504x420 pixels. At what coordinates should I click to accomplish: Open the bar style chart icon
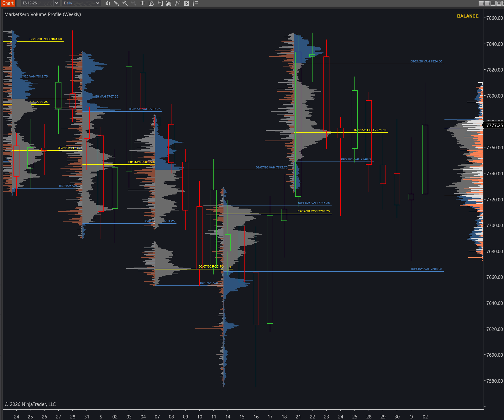point(108,3)
